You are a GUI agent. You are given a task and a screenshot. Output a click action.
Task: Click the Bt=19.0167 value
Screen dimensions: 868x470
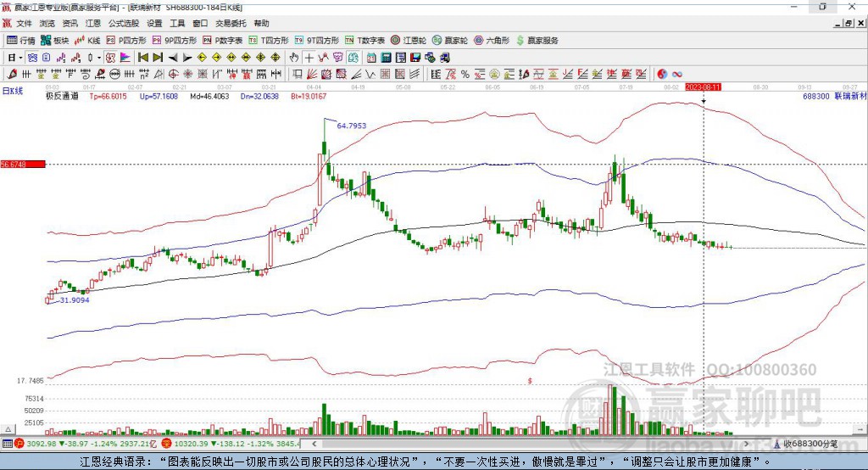coord(308,97)
